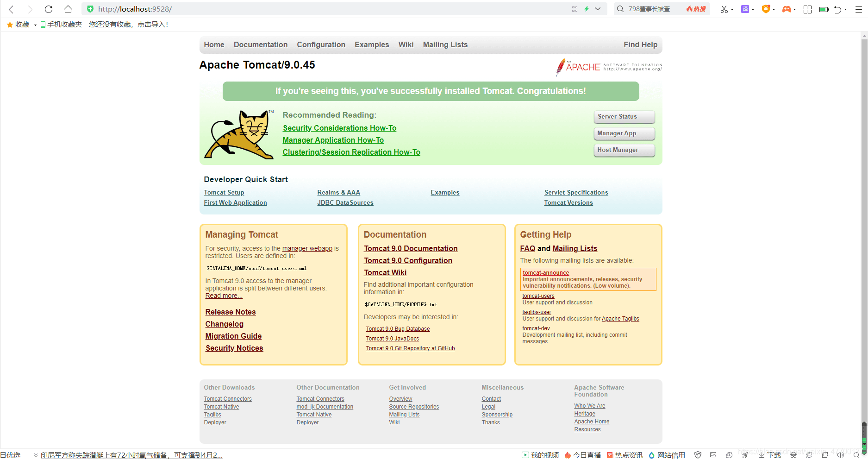Select the Configuration nav tab
Image resolution: width=868 pixels, height=460 pixels.
coord(321,45)
